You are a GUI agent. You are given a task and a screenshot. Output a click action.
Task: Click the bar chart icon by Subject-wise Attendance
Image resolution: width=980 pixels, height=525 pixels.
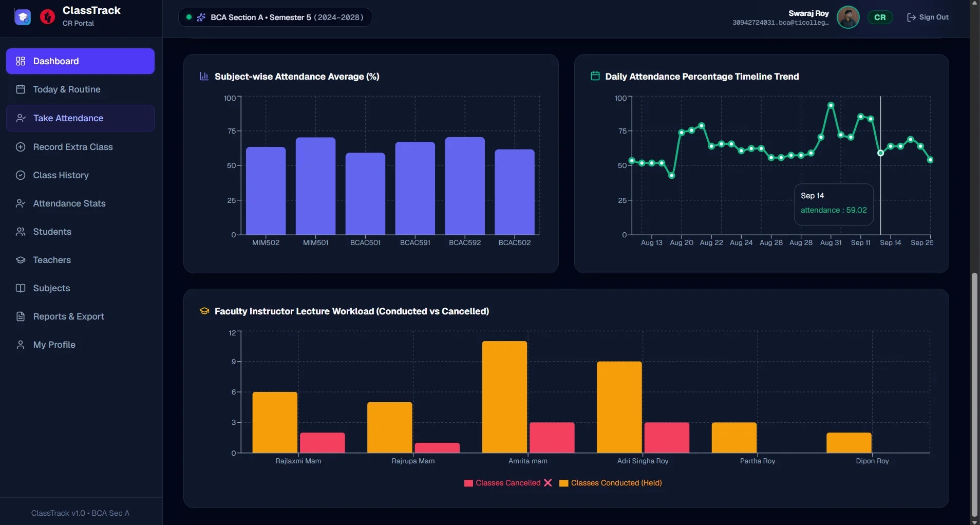pyautogui.click(x=204, y=77)
